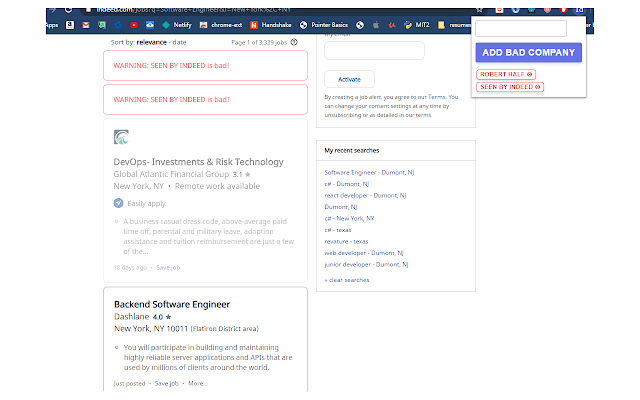Sort results by relevance
Image resolution: width=640 pixels, height=400 pixels.
pos(151,42)
